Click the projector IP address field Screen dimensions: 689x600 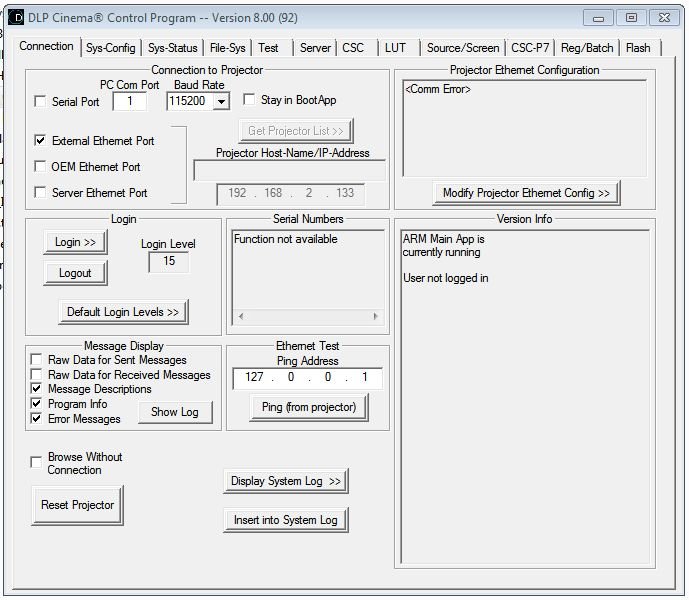(290, 193)
